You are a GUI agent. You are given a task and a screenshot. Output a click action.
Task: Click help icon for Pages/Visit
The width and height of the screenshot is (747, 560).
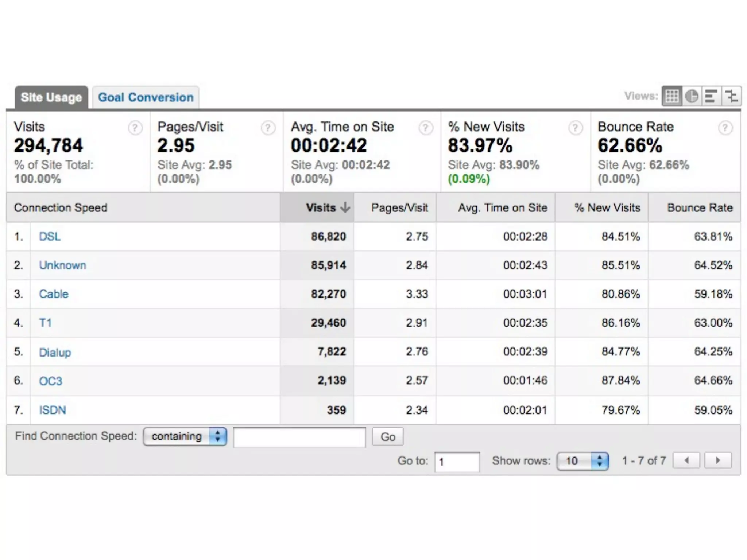coord(268,128)
